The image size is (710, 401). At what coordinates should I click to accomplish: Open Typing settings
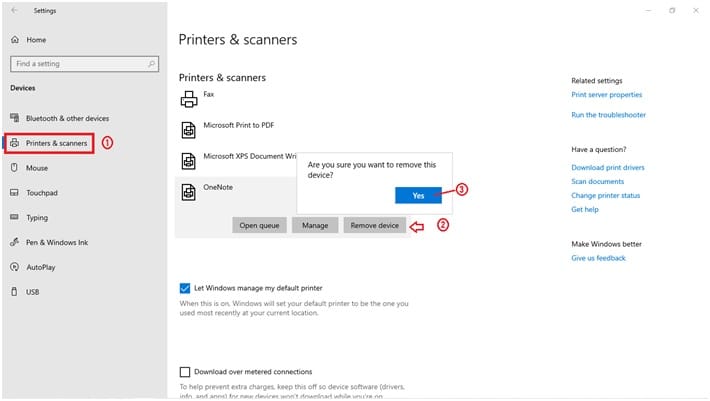pyautogui.click(x=37, y=218)
